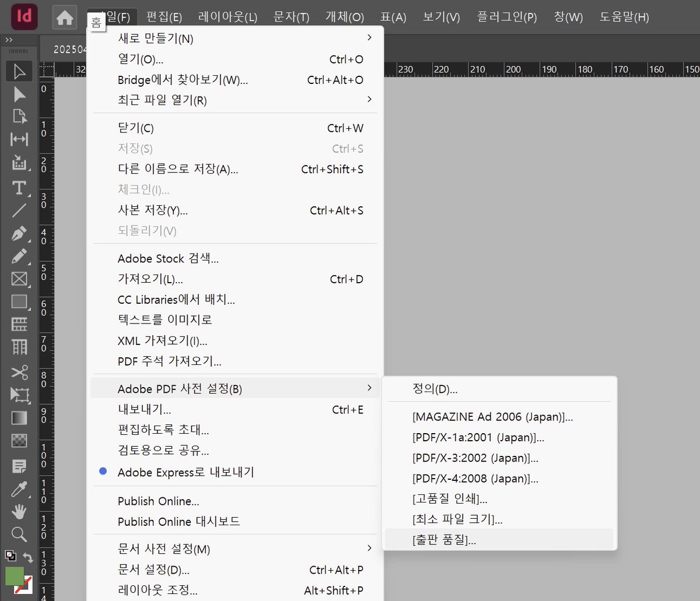Select the Rectangle tool

tap(19, 301)
